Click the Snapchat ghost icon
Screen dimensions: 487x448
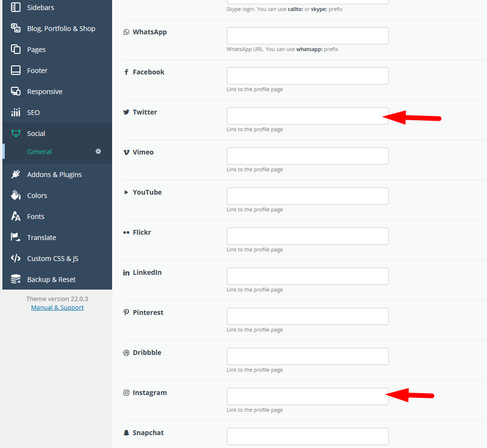[x=126, y=433]
